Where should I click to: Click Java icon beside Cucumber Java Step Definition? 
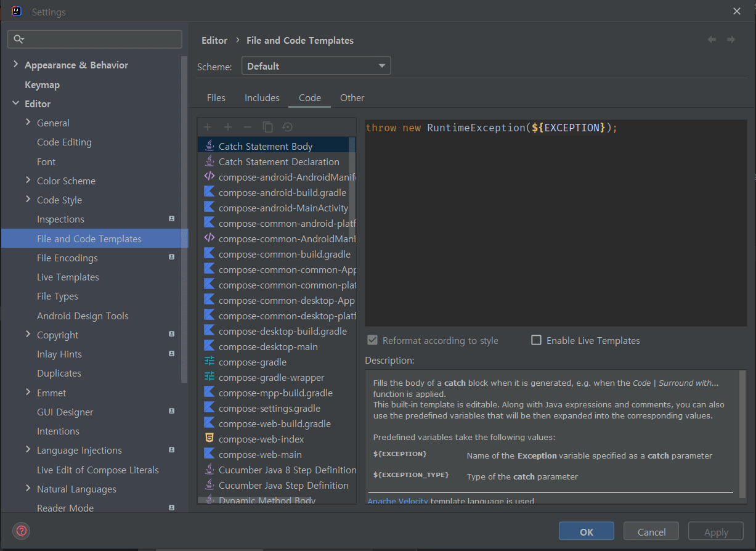click(209, 485)
